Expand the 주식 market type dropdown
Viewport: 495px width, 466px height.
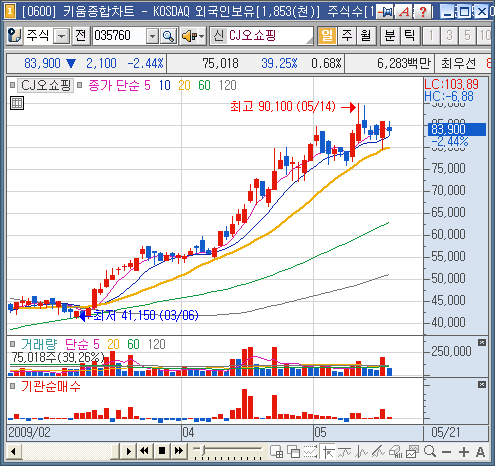point(62,36)
